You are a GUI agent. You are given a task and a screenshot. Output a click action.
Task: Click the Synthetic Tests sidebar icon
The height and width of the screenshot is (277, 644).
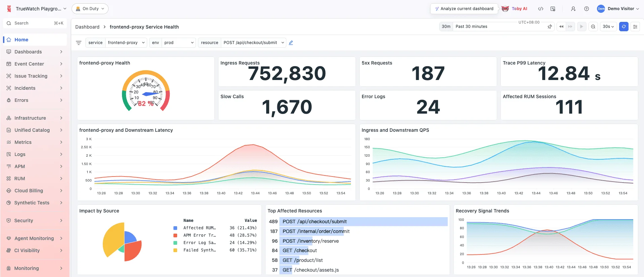(9, 203)
